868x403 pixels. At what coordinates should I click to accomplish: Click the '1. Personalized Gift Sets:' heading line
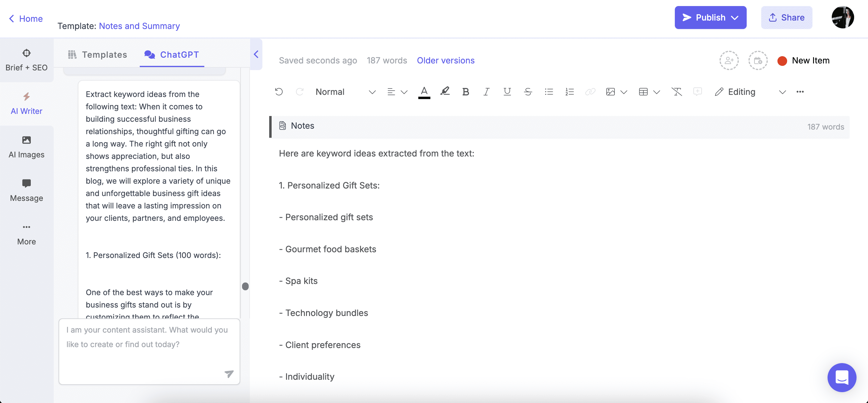(x=329, y=185)
